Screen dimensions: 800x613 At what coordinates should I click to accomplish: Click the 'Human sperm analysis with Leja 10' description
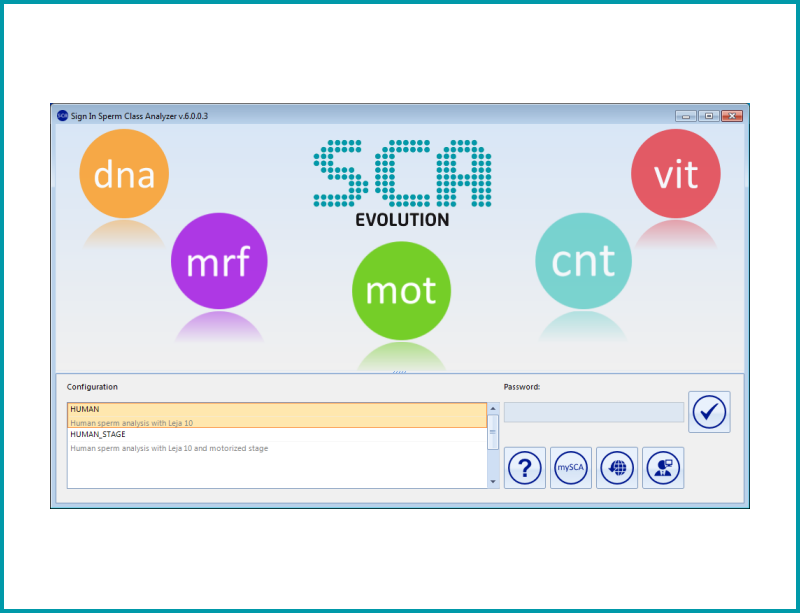132,423
